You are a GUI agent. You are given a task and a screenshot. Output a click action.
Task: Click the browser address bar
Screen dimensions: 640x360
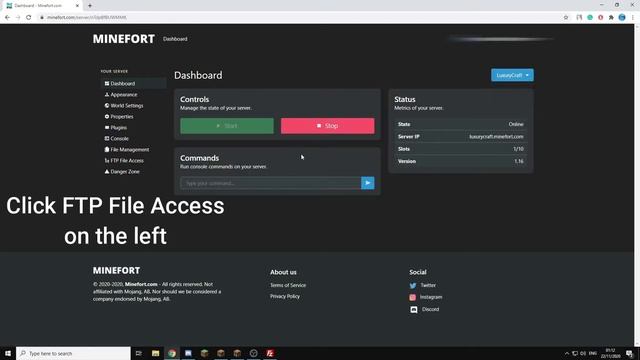[x=300, y=18]
